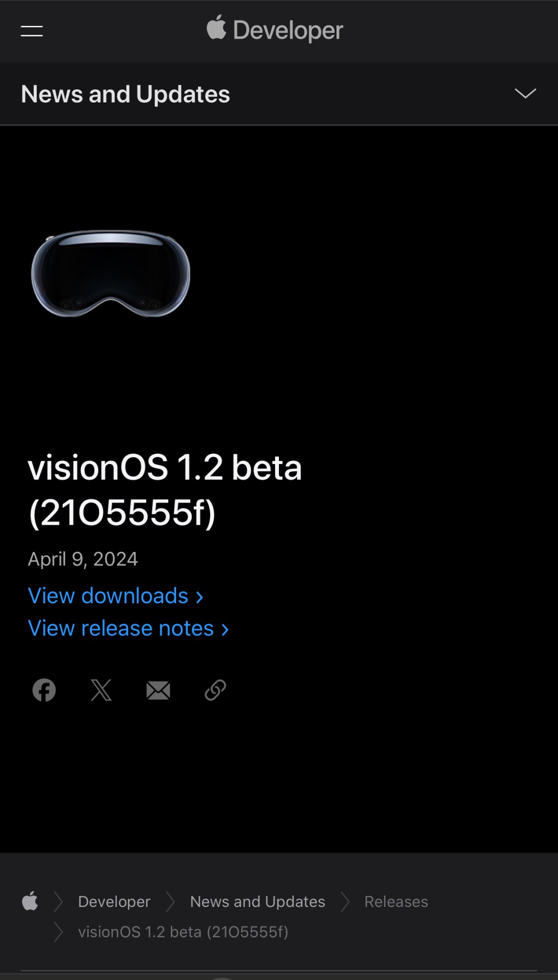This screenshot has width=558, height=980.
Task: Share the article via email icon
Action: click(x=158, y=690)
